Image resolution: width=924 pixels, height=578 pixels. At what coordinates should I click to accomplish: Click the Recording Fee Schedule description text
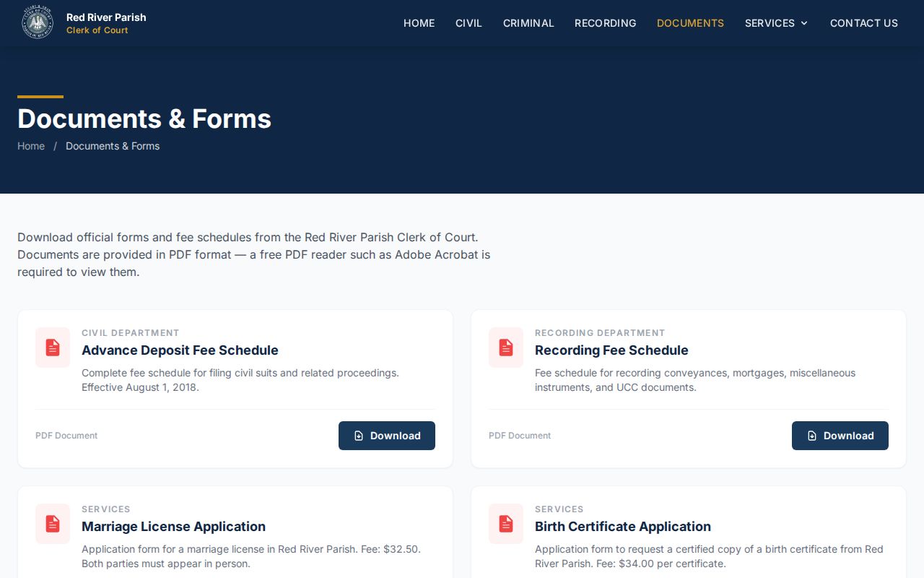(x=695, y=380)
